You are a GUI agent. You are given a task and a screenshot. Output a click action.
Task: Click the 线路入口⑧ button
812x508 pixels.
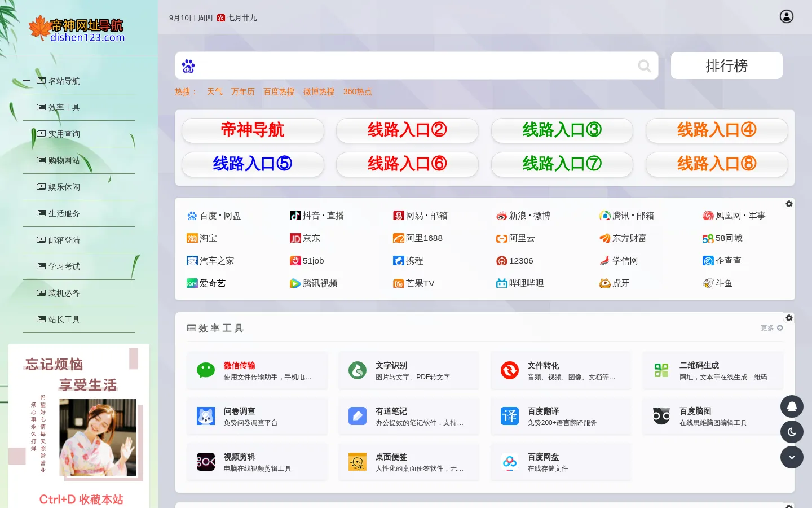pos(717,164)
